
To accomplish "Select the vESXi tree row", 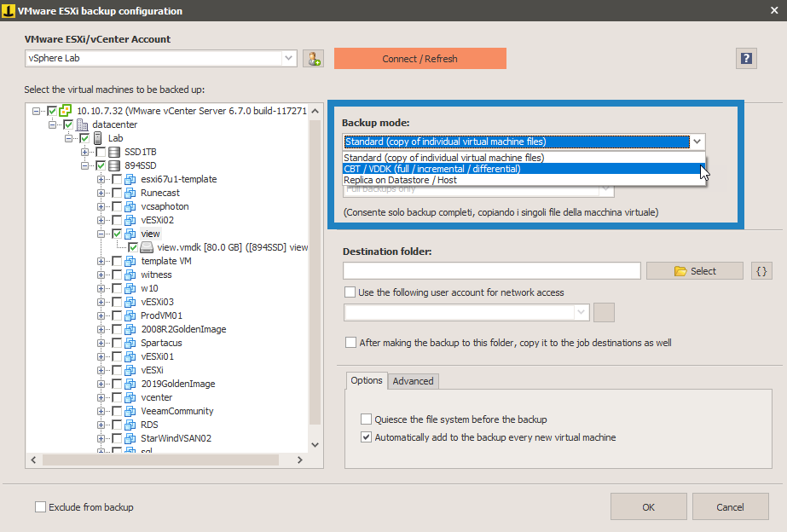I will (152, 370).
